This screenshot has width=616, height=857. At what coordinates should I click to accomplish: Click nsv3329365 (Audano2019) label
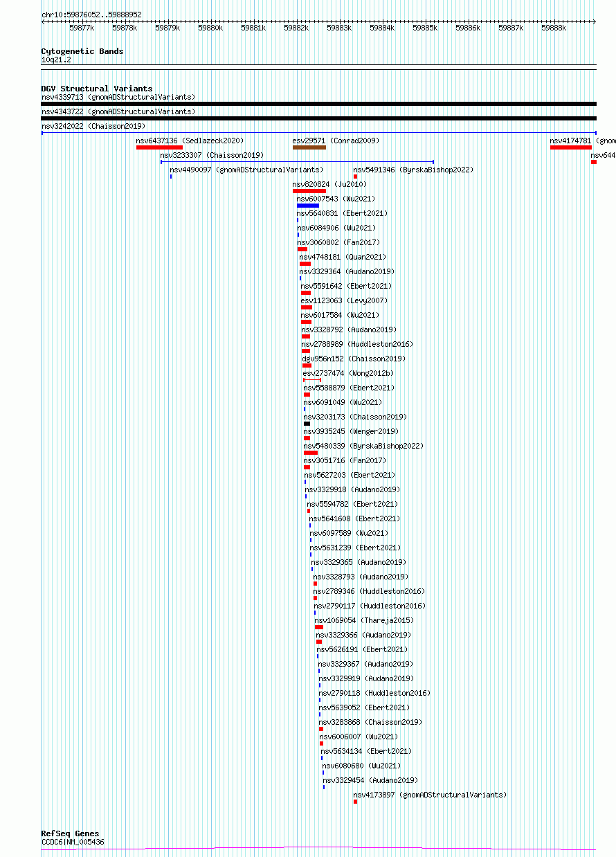pos(359,562)
